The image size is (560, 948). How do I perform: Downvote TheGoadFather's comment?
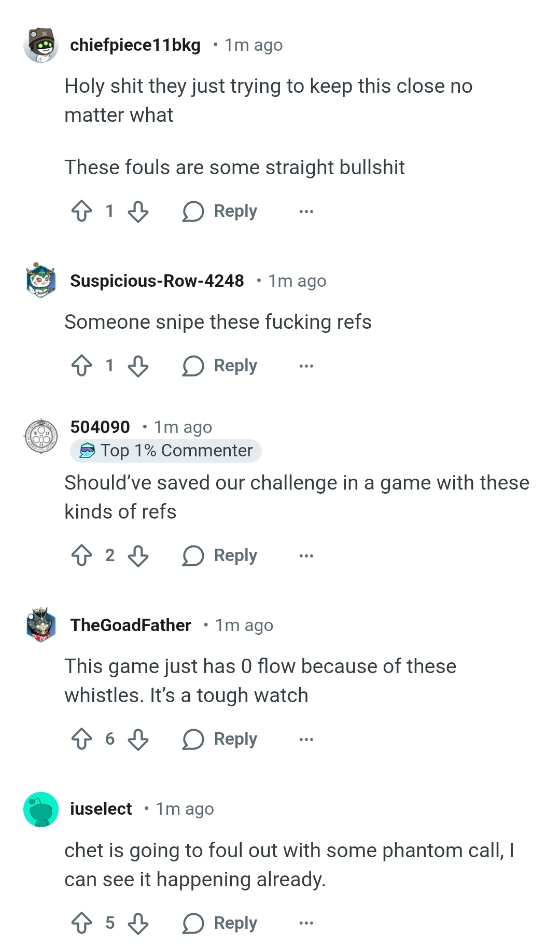tap(138, 739)
